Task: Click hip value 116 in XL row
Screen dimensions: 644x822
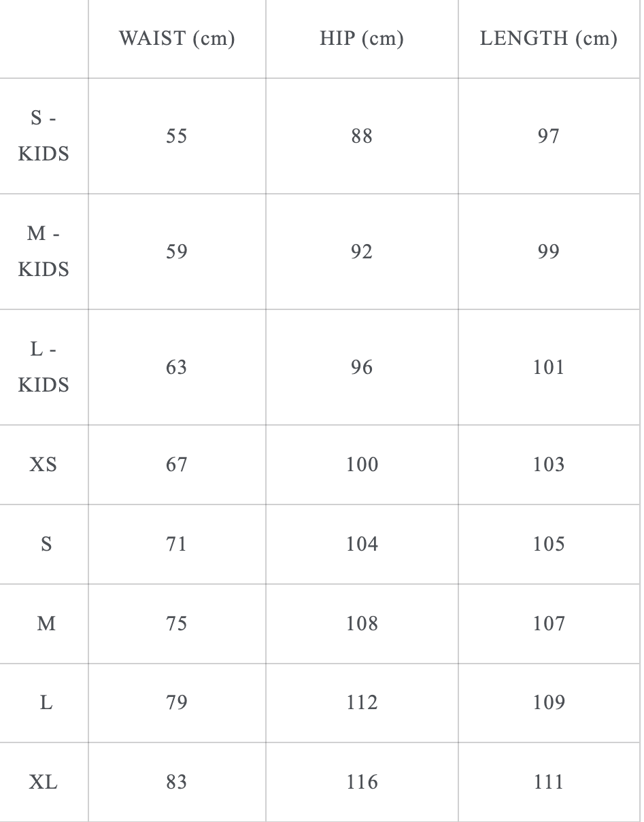Action: coord(362,782)
